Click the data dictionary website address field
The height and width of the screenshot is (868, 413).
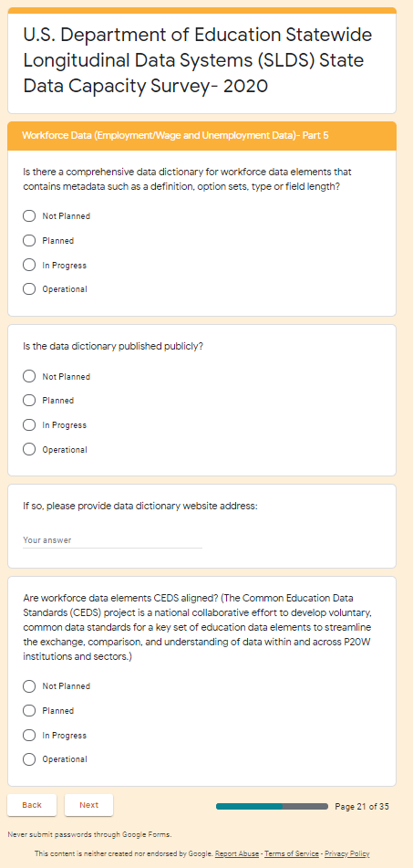coord(112,540)
